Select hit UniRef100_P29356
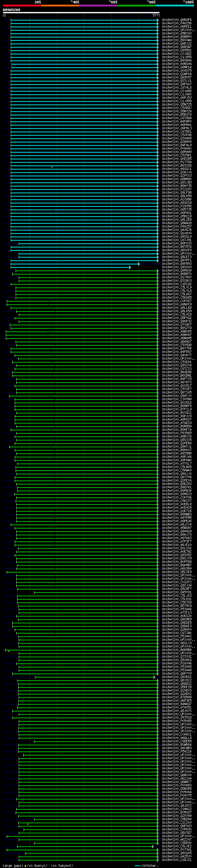This screenshot has height=868, width=197. 177,206
